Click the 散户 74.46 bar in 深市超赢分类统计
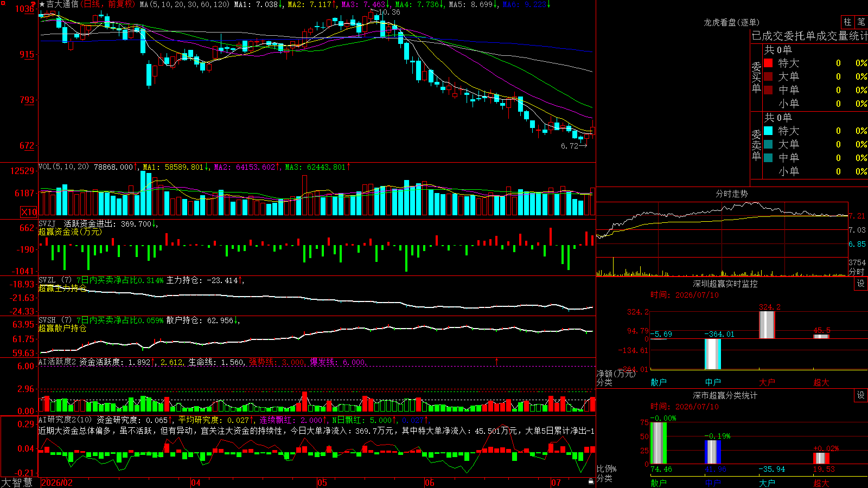The height and width of the screenshot is (488, 868). point(658,443)
